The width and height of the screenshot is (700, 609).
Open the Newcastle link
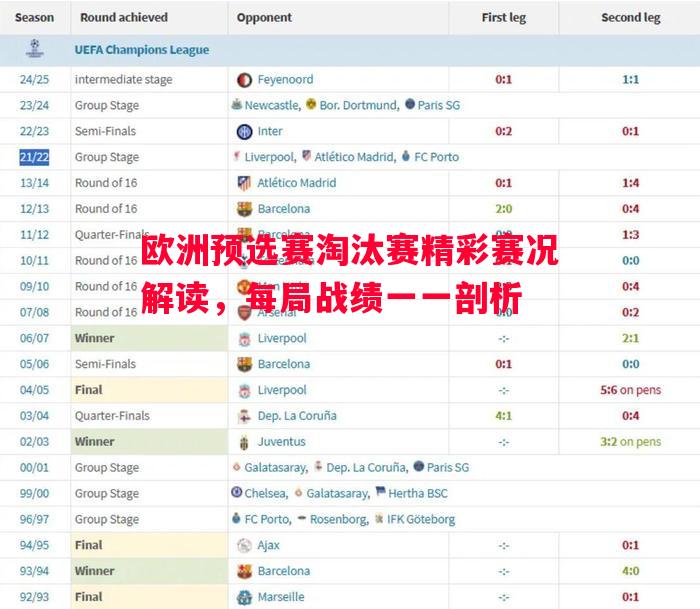click(272, 105)
